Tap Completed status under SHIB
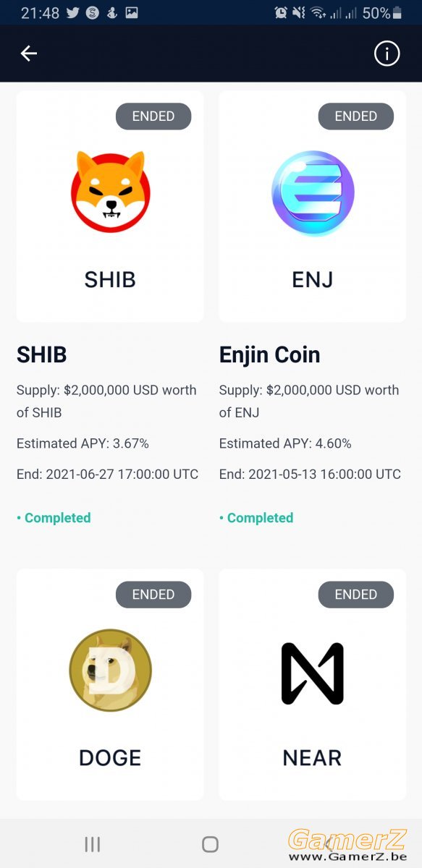 point(54,518)
